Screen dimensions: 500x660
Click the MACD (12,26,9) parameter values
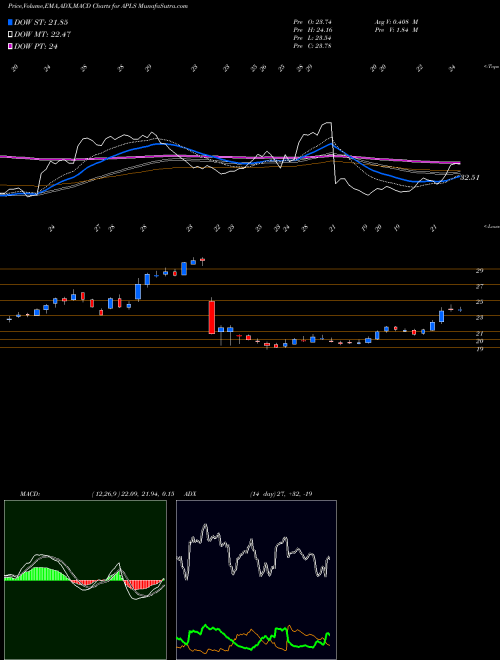point(133,494)
